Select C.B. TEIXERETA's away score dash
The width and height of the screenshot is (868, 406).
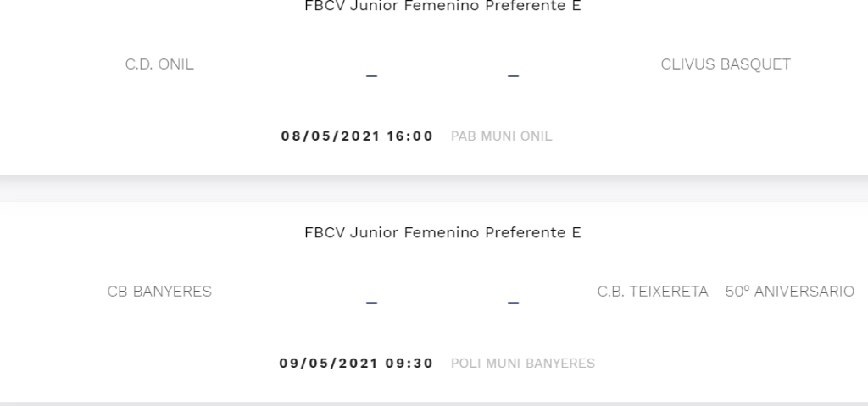tap(513, 303)
